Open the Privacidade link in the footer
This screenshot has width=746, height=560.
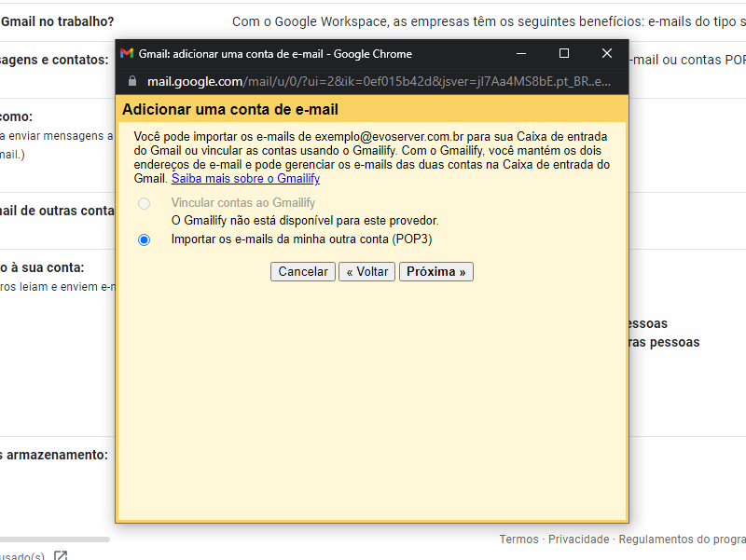(x=578, y=540)
